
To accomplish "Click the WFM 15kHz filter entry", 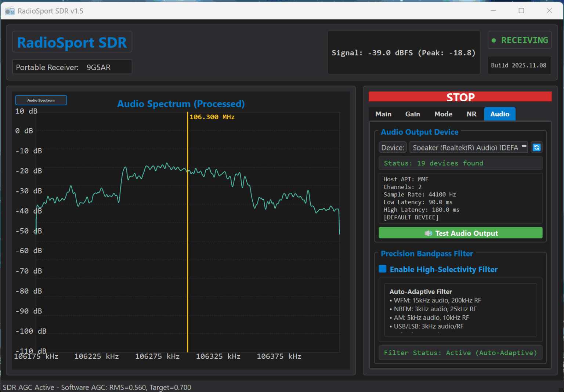I will (435, 300).
